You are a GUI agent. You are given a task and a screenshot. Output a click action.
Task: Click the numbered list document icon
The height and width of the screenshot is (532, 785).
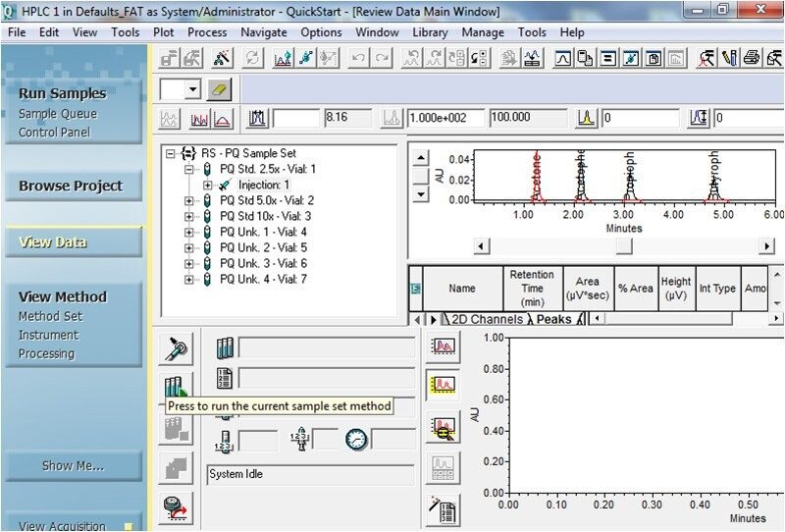[x=225, y=378]
